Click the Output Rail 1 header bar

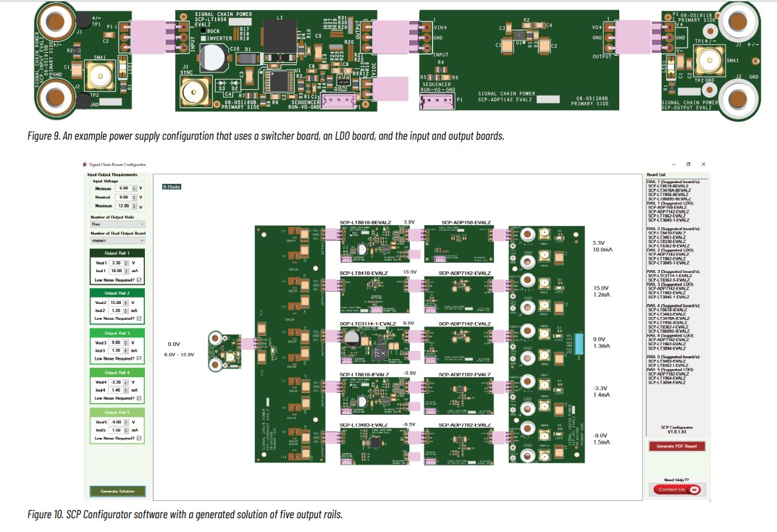pos(117,253)
